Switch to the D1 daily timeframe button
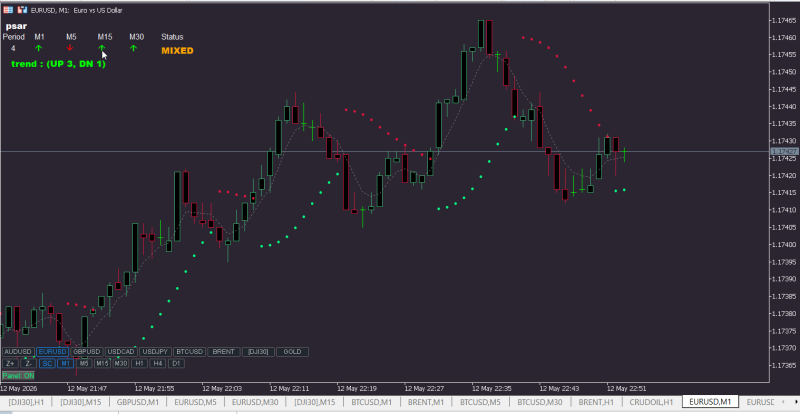 176,363
